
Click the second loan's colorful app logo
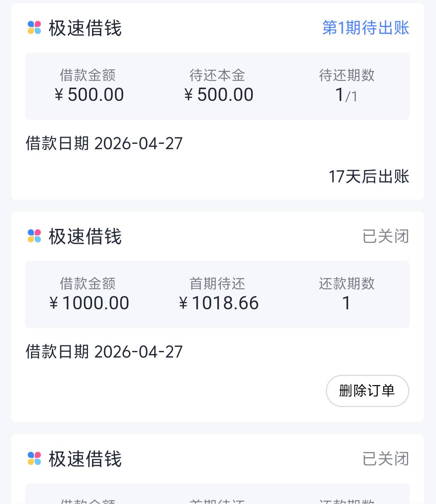click(x=34, y=236)
